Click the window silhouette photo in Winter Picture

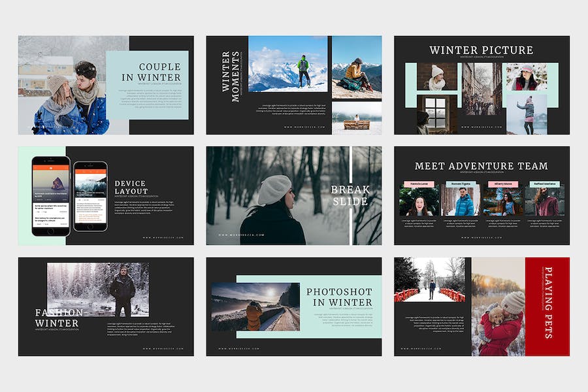click(x=437, y=114)
